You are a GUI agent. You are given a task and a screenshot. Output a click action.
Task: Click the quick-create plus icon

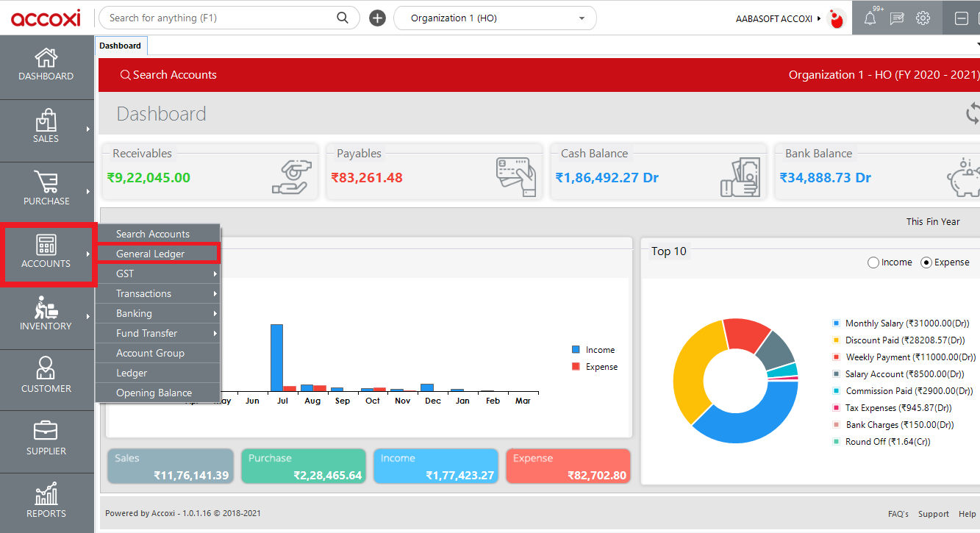[377, 18]
